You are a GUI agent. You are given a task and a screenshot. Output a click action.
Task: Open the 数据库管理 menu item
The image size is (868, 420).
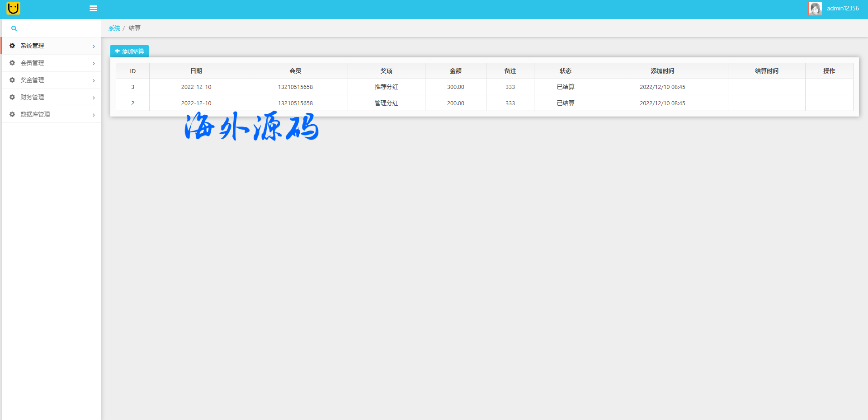(x=35, y=114)
